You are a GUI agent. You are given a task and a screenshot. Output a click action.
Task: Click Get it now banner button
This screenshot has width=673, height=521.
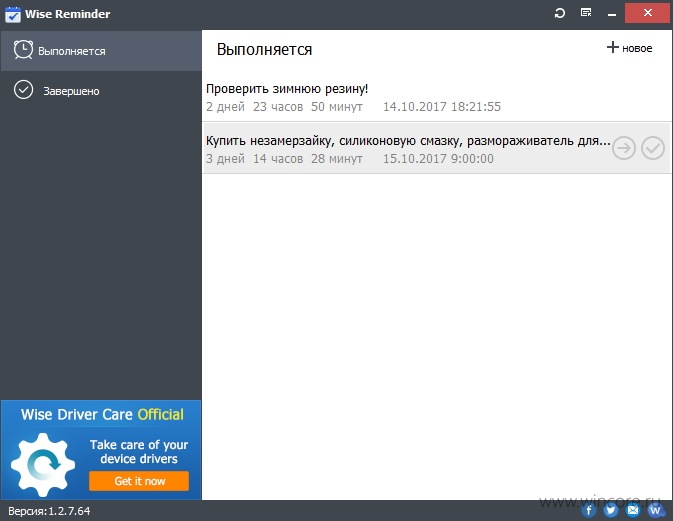(139, 481)
